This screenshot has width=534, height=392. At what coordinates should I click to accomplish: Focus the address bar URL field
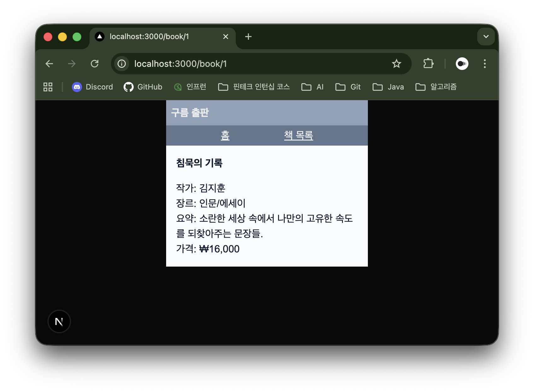252,64
